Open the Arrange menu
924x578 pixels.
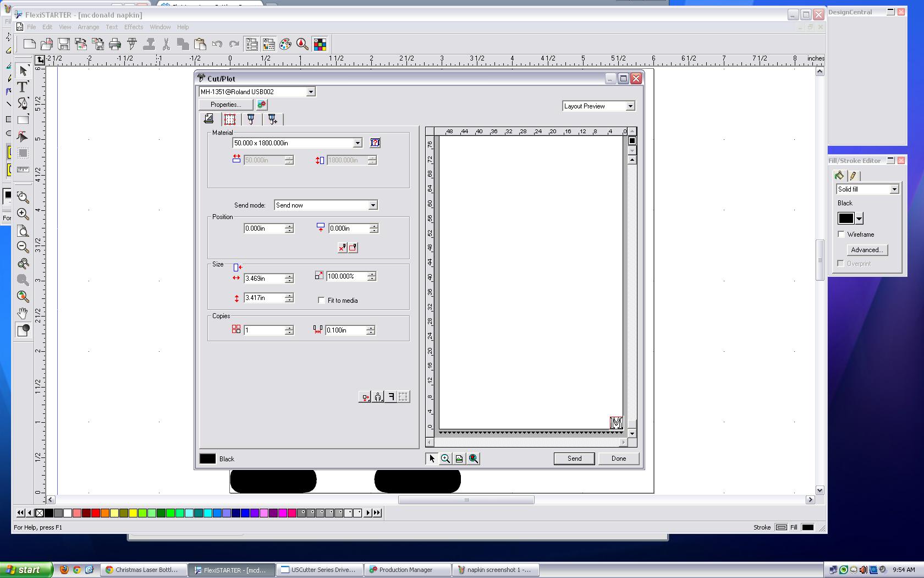[x=88, y=26]
